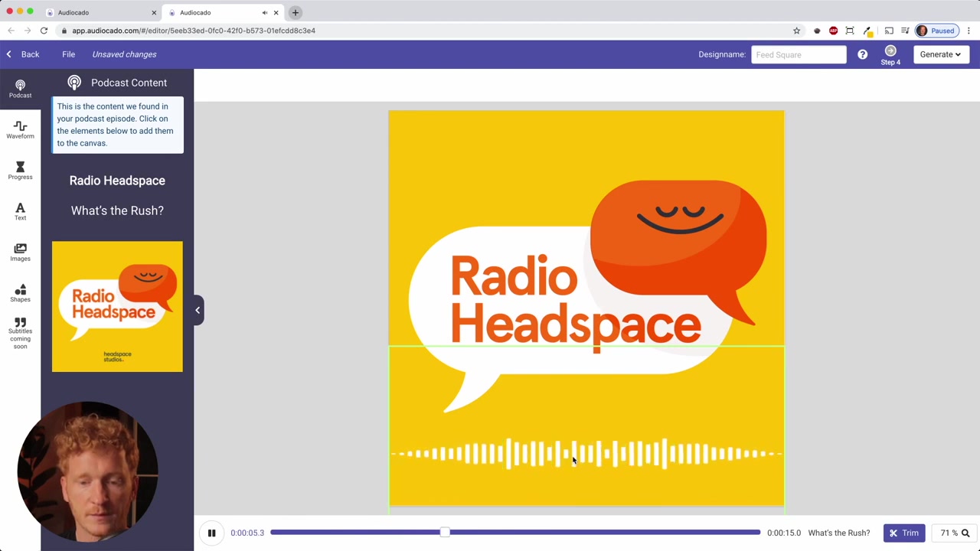The width and height of the screenshot is (980, 551).
Task: Click the playback position slider thumb
Action: (444, 533)
